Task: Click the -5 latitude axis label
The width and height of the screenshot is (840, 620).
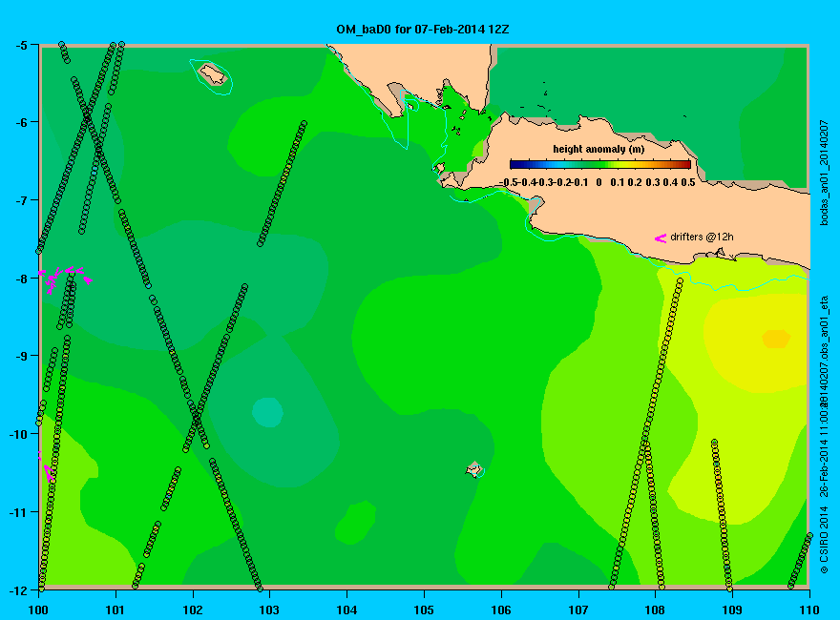Action: [x=21, y=45]
